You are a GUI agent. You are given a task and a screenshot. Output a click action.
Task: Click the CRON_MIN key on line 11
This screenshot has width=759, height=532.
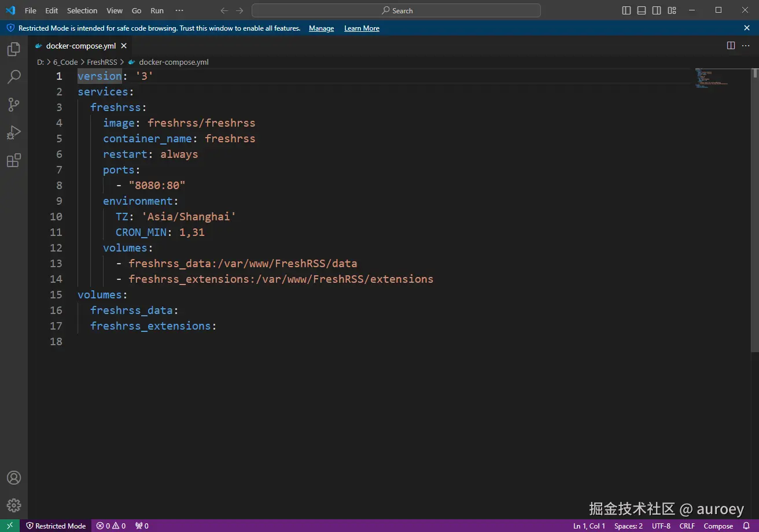(x=141, y=232)
